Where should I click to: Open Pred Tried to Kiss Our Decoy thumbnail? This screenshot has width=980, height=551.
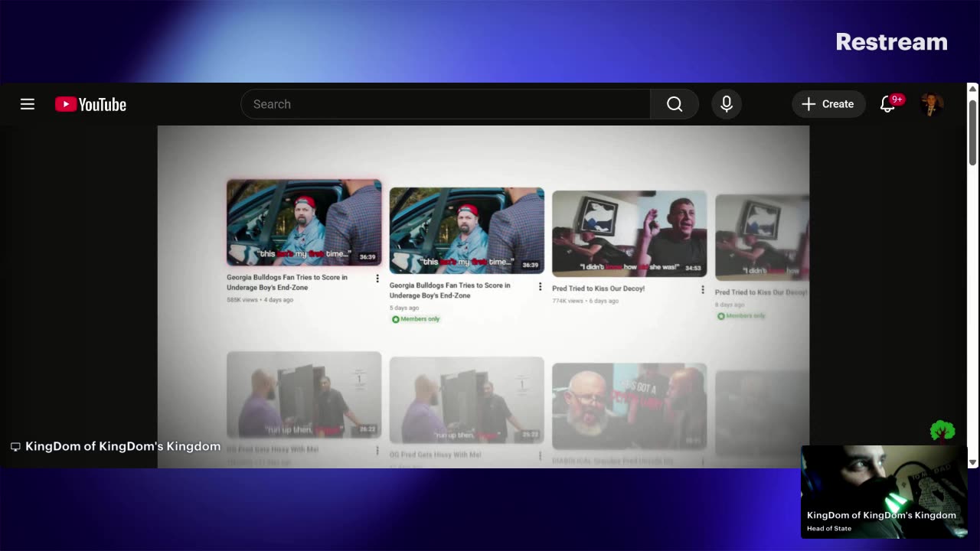point(629,233)
